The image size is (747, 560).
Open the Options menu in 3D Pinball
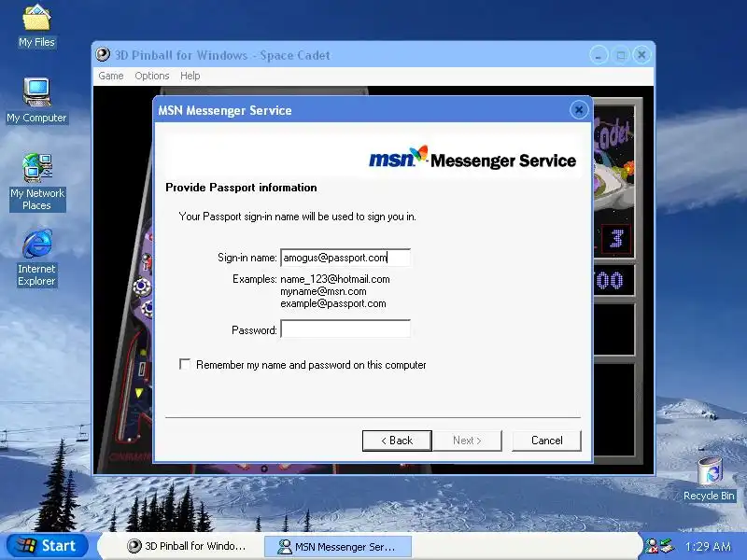click(152, 76)
